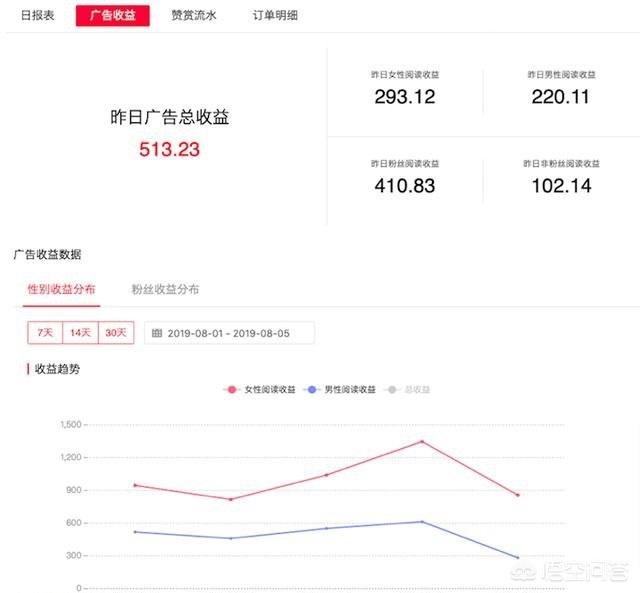Click the peak point on the red line
The image size is (640, 593).
(x=422, y=441)
